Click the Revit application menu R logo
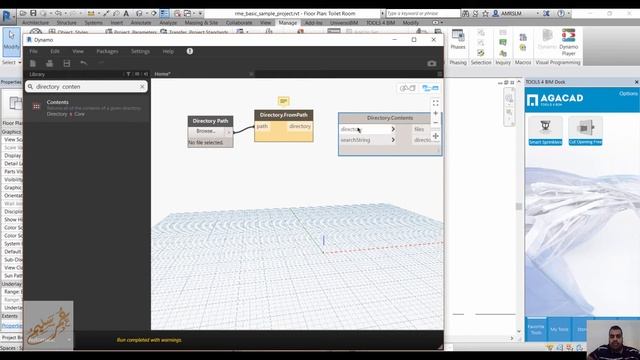Viewport: 640px width, 360px height. 7,16
